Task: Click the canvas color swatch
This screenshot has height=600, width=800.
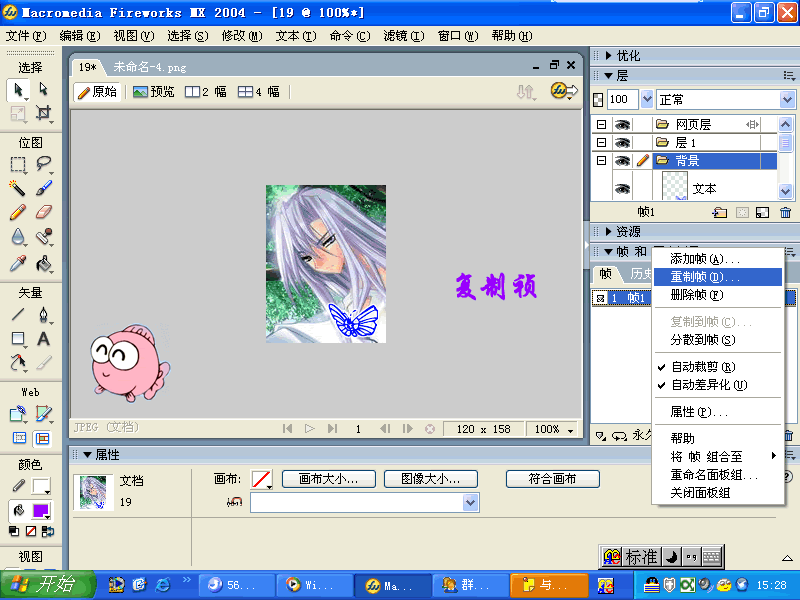Action: click(x=261, y=480)
